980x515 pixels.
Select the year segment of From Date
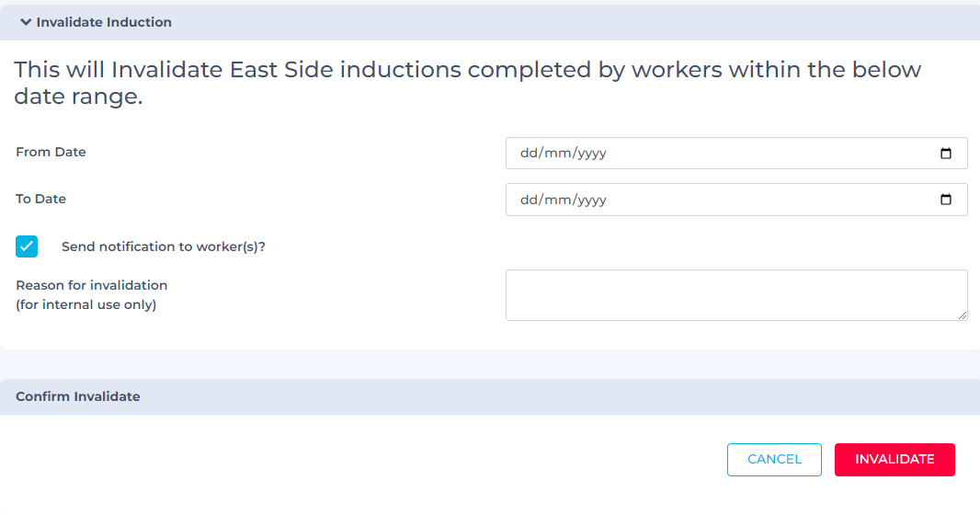pyautogui.click(x=592, y=154)
